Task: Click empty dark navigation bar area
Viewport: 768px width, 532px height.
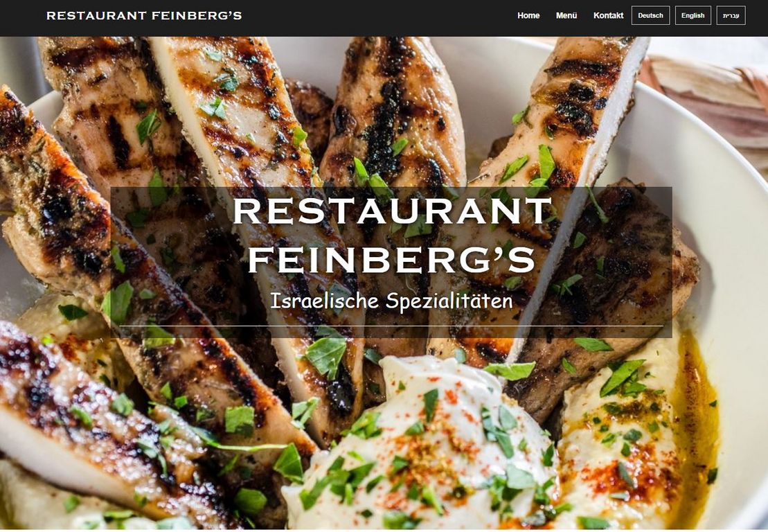Action: coord(377,17)
